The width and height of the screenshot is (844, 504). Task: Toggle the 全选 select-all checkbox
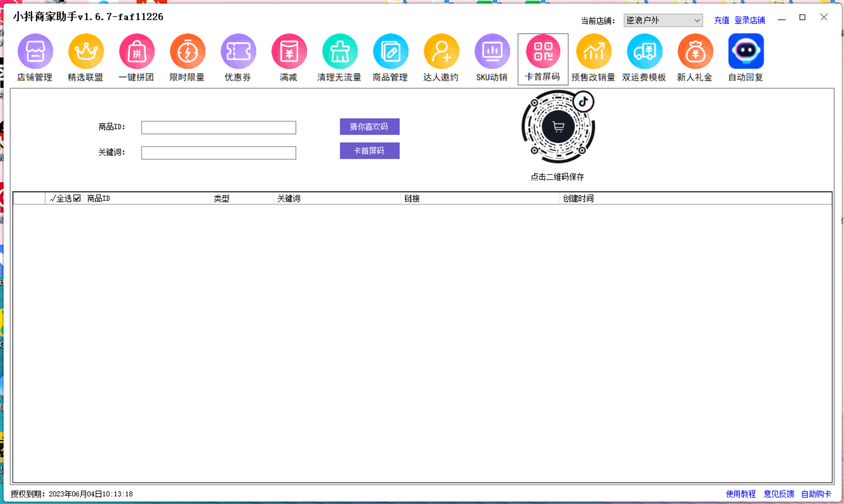[77, 198]
